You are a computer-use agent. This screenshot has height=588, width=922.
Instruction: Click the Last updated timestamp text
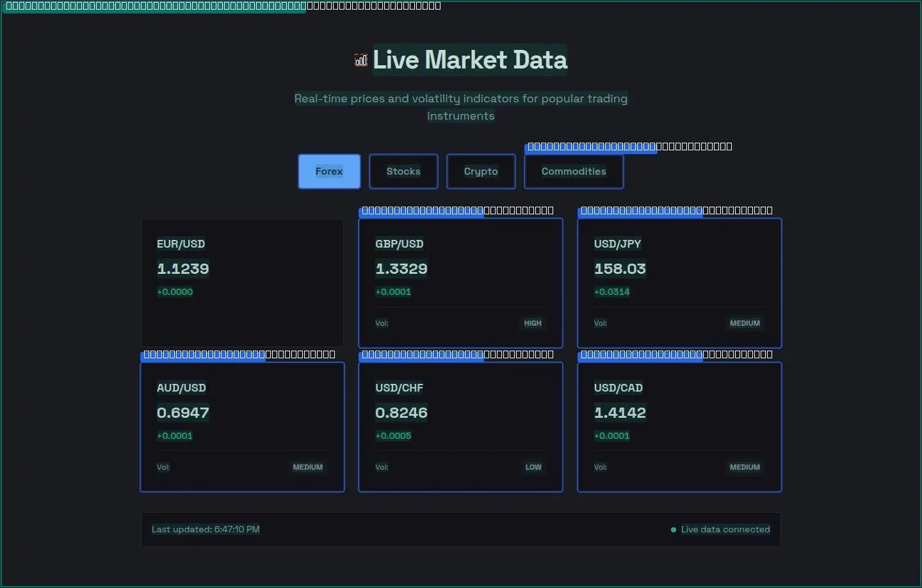[206, 530]
